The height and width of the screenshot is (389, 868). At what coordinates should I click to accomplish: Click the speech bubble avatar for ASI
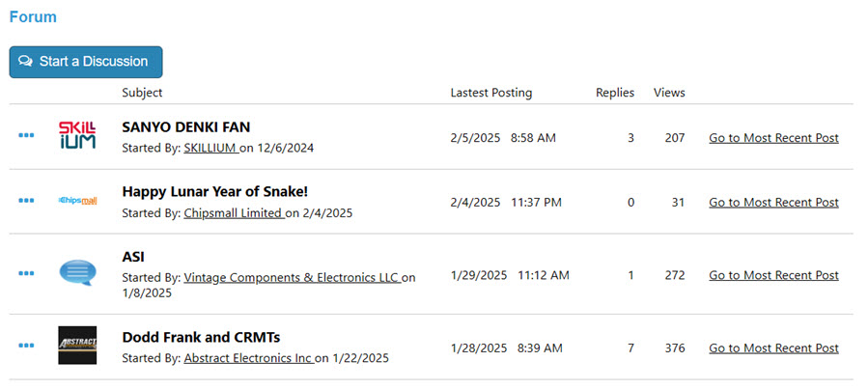pos(77,273)
